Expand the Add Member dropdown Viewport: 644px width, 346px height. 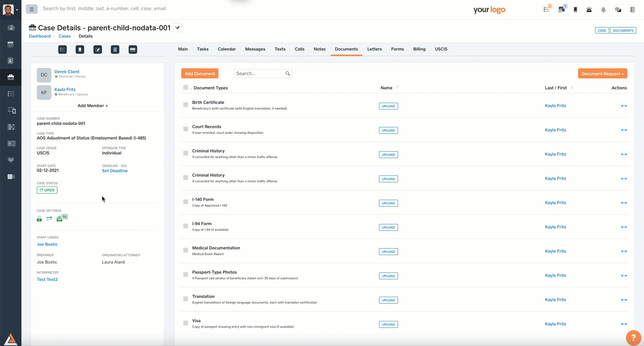tap(93, 106)
